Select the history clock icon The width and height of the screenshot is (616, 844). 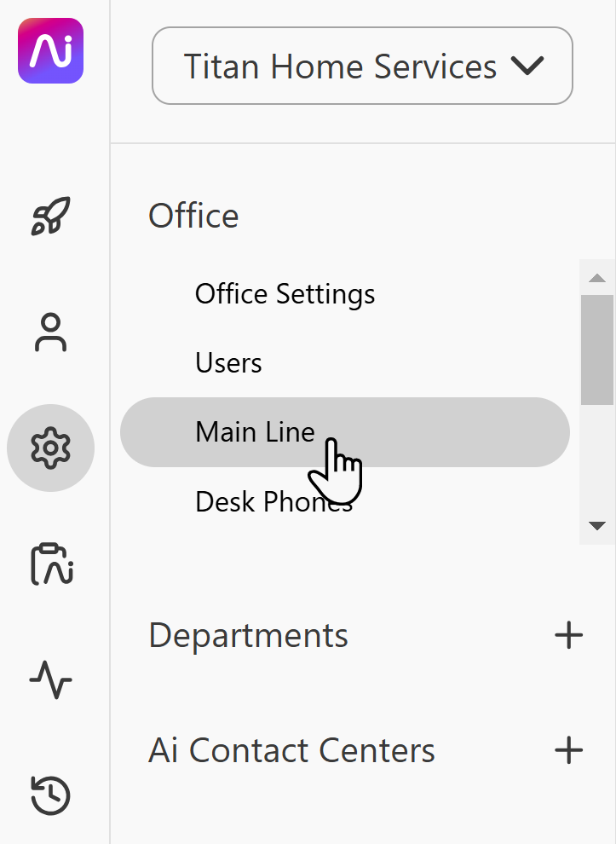(50, 795)
